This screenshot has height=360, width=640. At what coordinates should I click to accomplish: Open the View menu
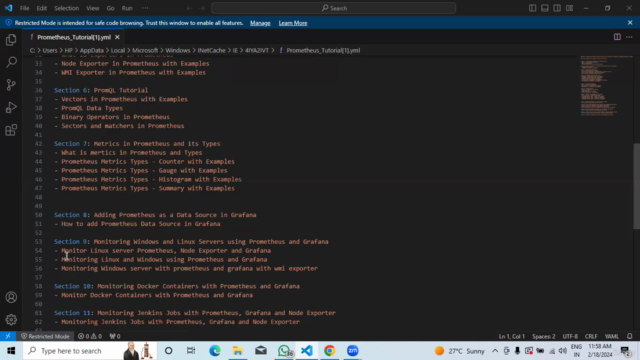93,8
